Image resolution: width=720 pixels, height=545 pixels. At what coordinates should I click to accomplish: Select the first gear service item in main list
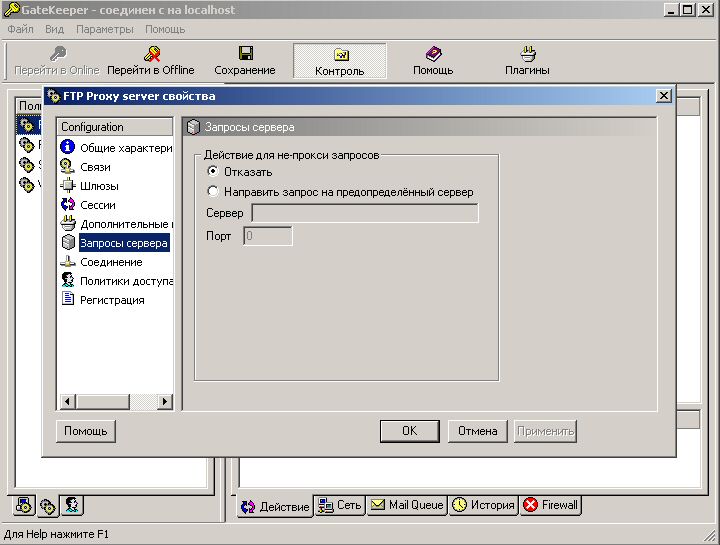[27, 124]
